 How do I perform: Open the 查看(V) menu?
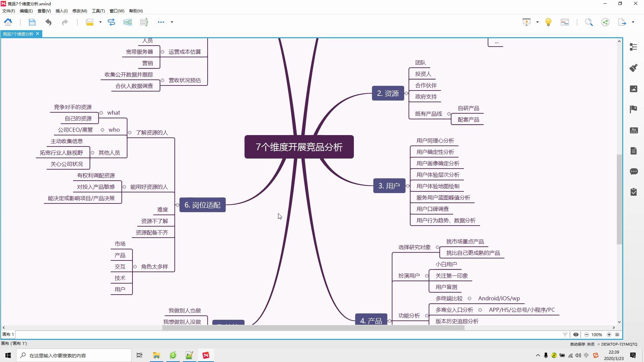[x=44, y=11]
